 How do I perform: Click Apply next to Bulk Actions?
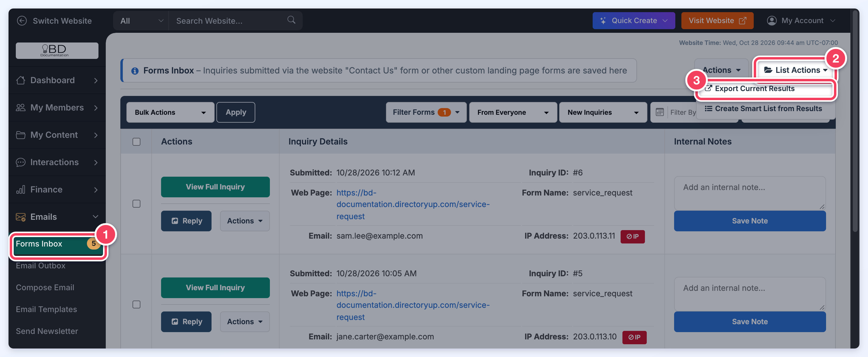(x=236, y=112)
